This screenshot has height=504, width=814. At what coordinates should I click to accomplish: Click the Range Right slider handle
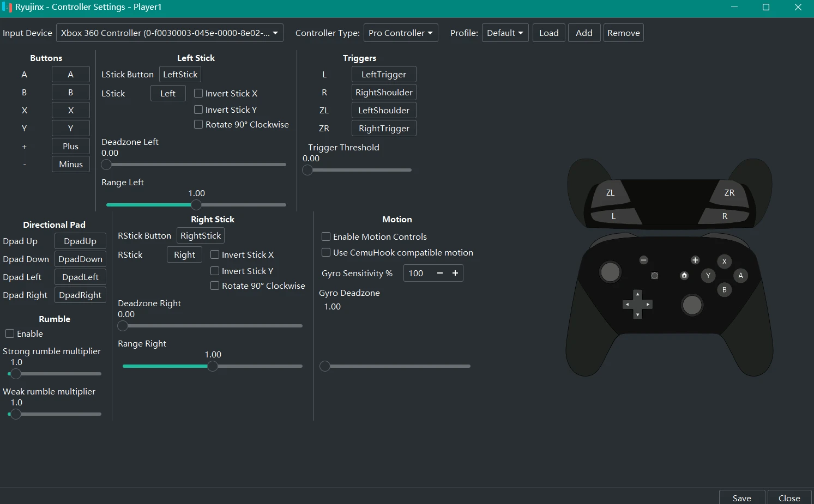[213, 366]
